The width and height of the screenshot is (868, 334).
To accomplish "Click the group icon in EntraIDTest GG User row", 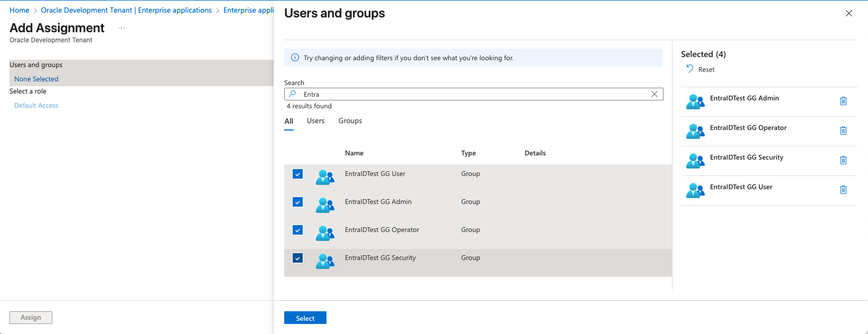I will coord(325,177).
